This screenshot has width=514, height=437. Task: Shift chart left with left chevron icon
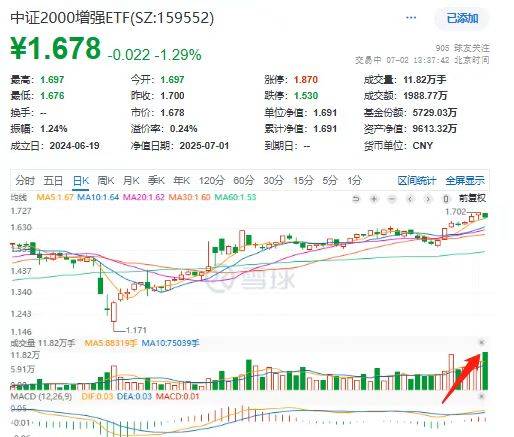coord(410,199)
